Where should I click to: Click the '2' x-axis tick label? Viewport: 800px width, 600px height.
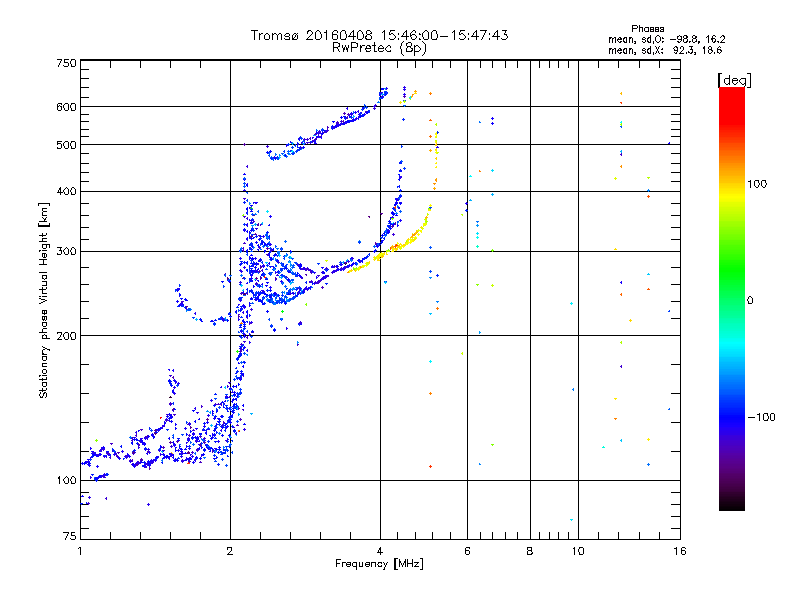(230, 551)
